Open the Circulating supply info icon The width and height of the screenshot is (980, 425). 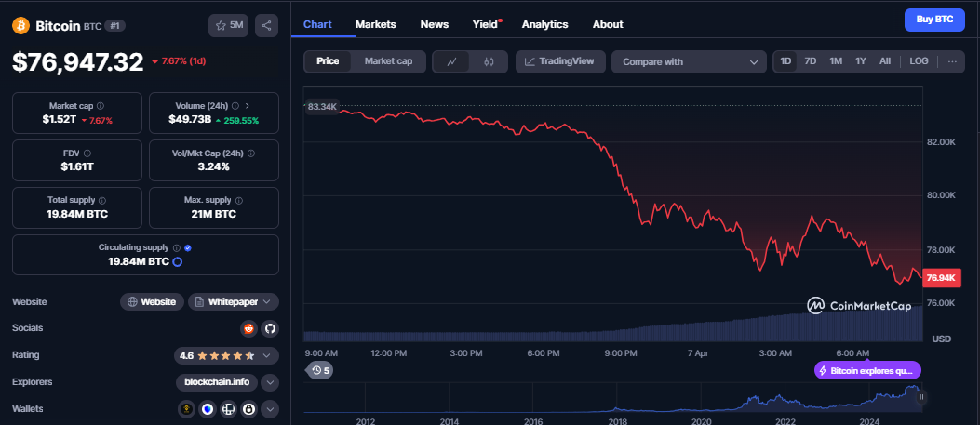177,247
